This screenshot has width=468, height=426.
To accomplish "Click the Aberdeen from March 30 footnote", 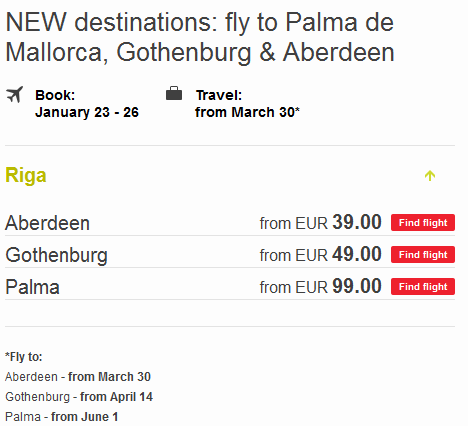I will [78, 377].
